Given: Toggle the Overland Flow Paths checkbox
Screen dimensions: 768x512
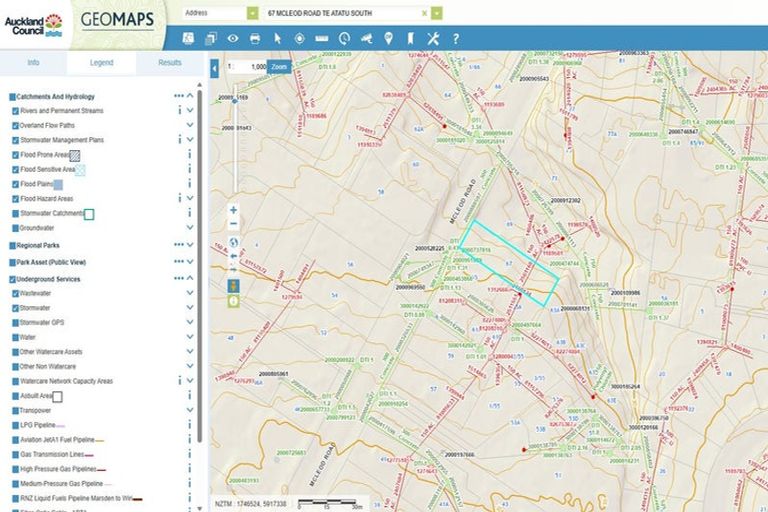Looking at the screenshot, I should 16,126.
